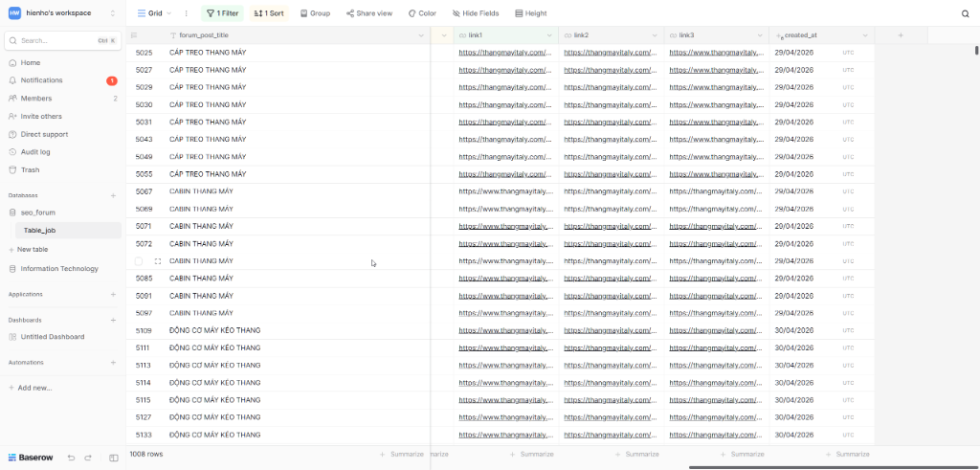Click the undo arrow icon beside Baserow logo

(x=71, y=458)
